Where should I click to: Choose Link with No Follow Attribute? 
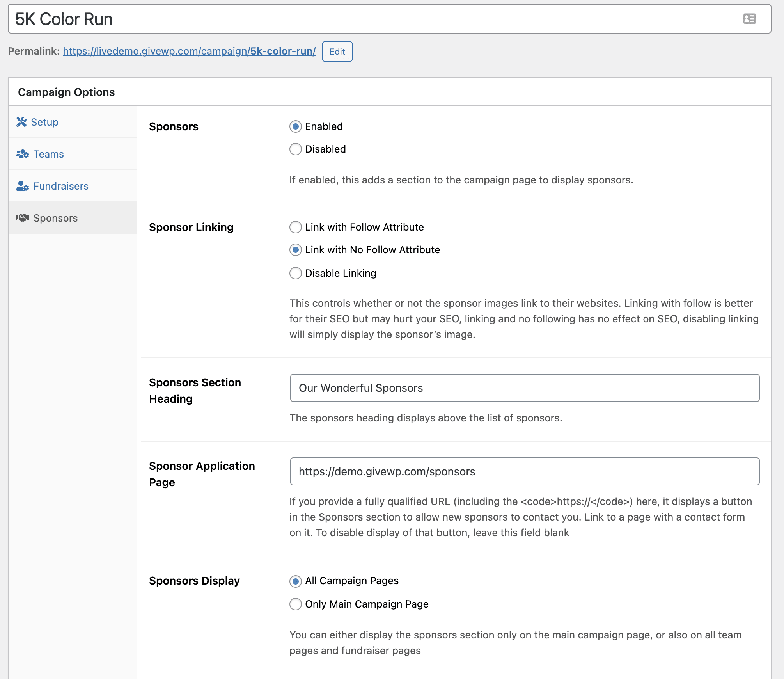click(296, 250)
